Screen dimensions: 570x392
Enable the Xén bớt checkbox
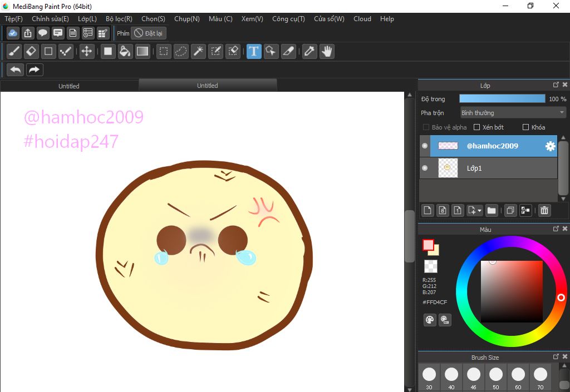click(x=476, y=127)
